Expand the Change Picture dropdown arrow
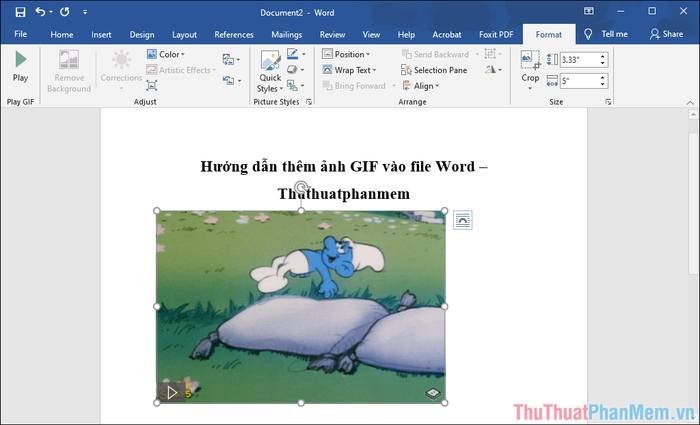The width and height of the screenshot is (700, 425). point(238,60)
